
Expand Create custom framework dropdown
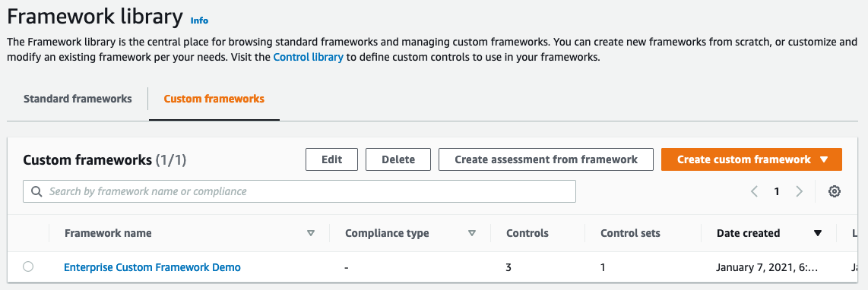coord(751,159)
